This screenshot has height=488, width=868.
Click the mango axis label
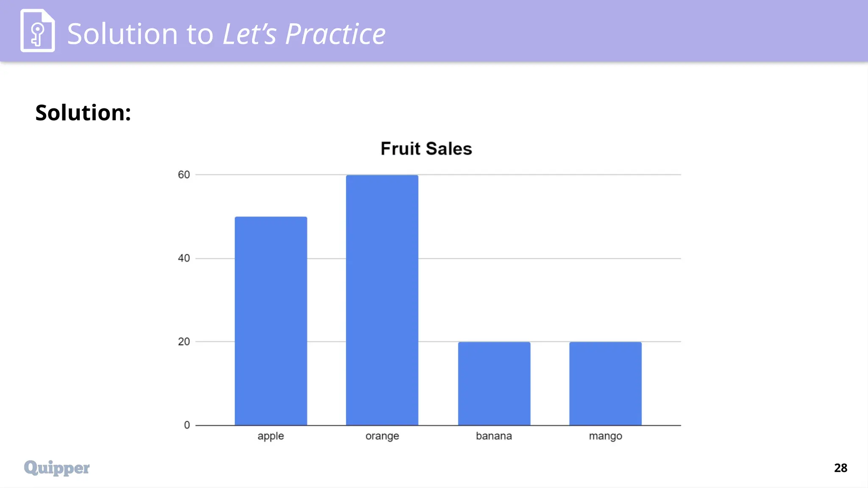[606, 436]
